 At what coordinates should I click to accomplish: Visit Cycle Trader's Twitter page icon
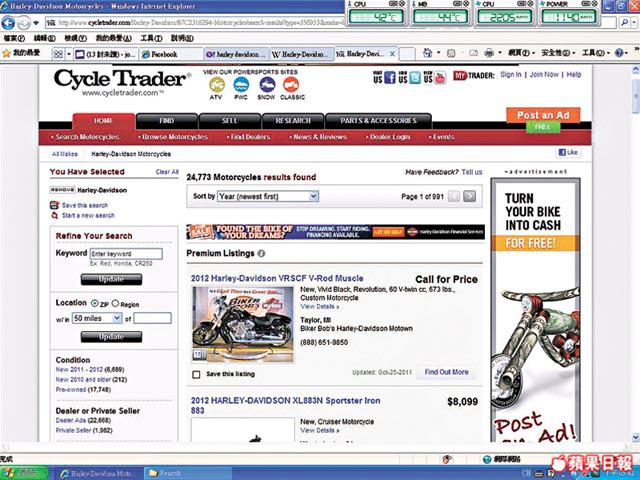click(415, 78)
